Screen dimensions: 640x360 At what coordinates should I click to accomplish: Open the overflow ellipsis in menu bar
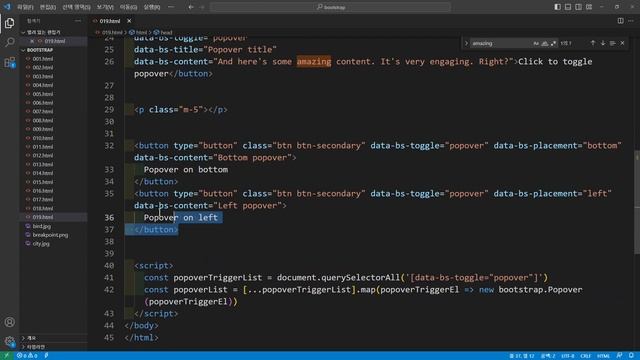point(171,7)
